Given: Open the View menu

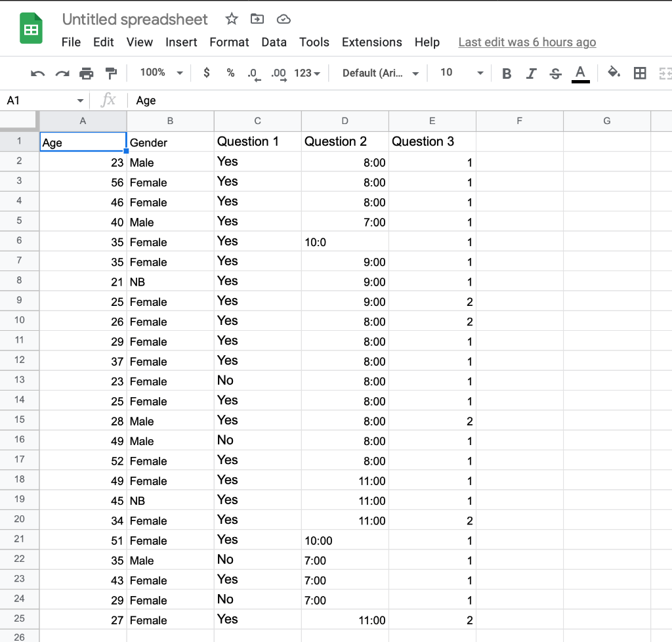Looking at the screenshot, I should point(139,42).
